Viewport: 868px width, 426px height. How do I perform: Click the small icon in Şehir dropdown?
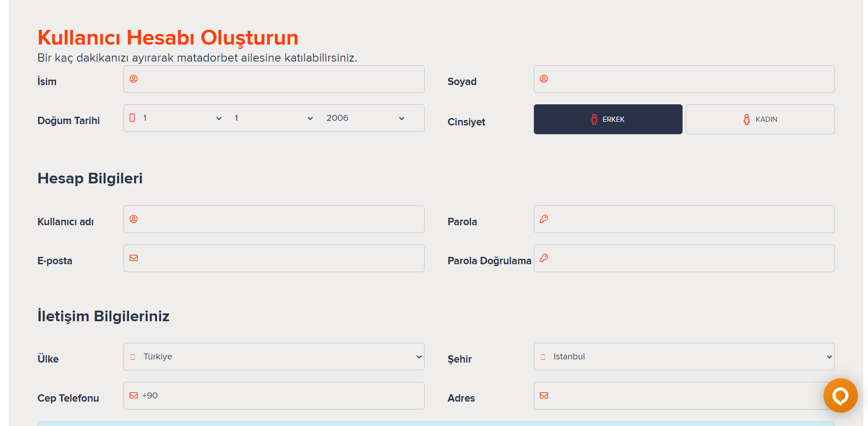543,357
